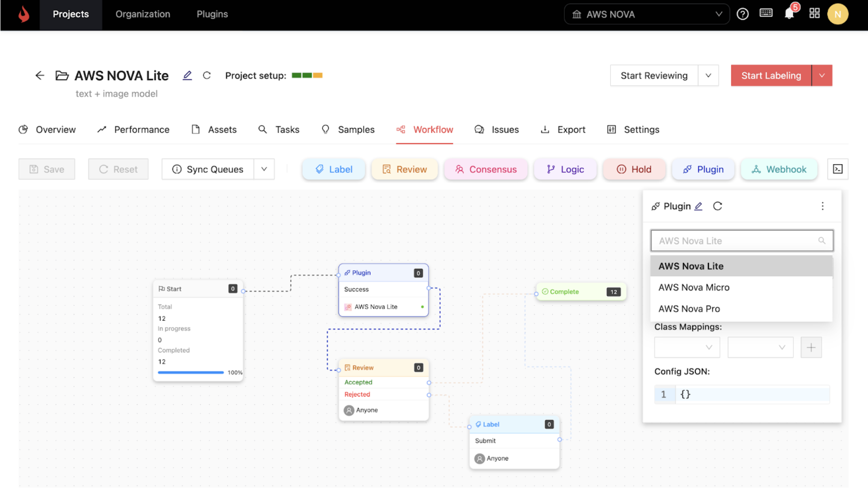Viewport: 868px width, 496px height.
Task: Add a Hold stage
Action: coord(634,169)
